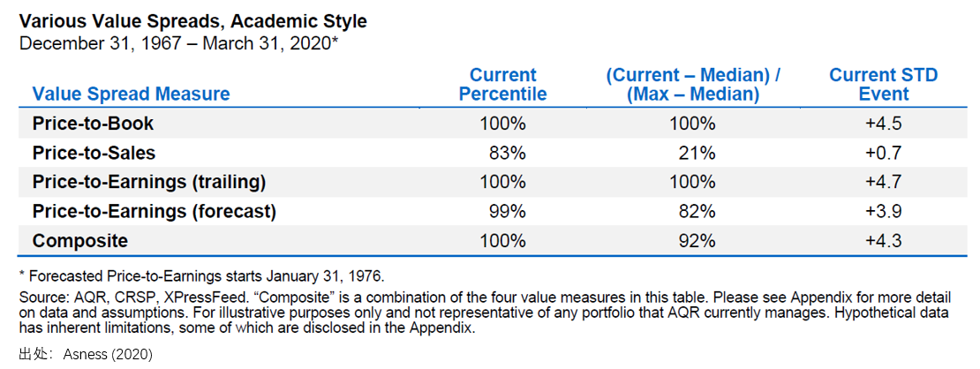Select the 82% value for forecast P/E
The height and width of the screenshot is (369, 980).
697,212
